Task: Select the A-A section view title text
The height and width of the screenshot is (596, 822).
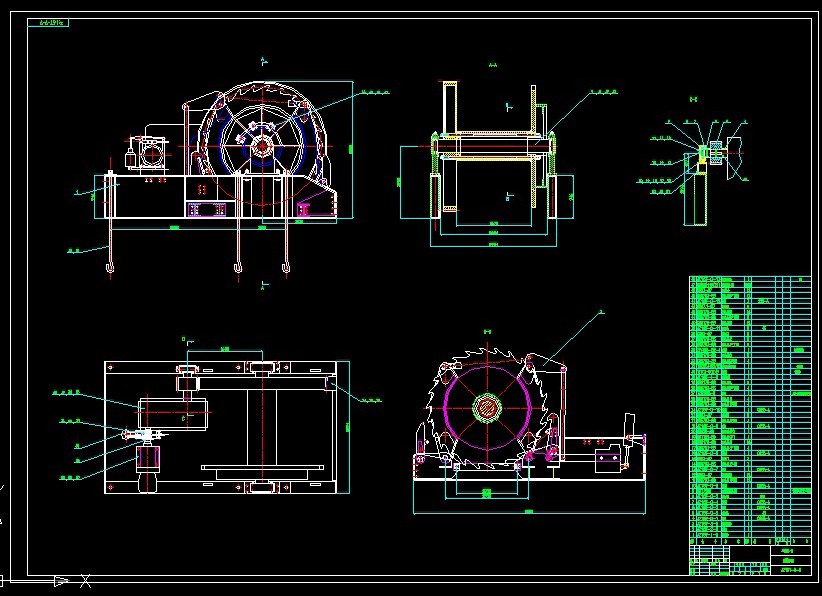Action: (493, 66)
